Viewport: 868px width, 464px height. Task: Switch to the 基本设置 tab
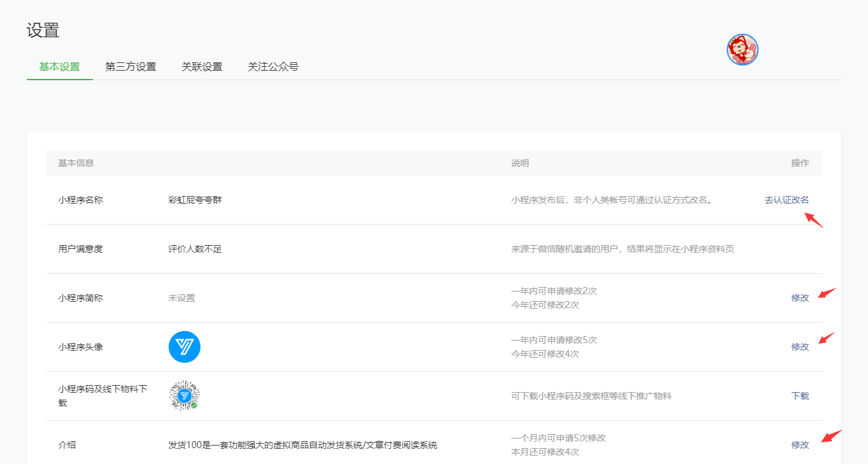pyautogui.click(x=59, y=67)
